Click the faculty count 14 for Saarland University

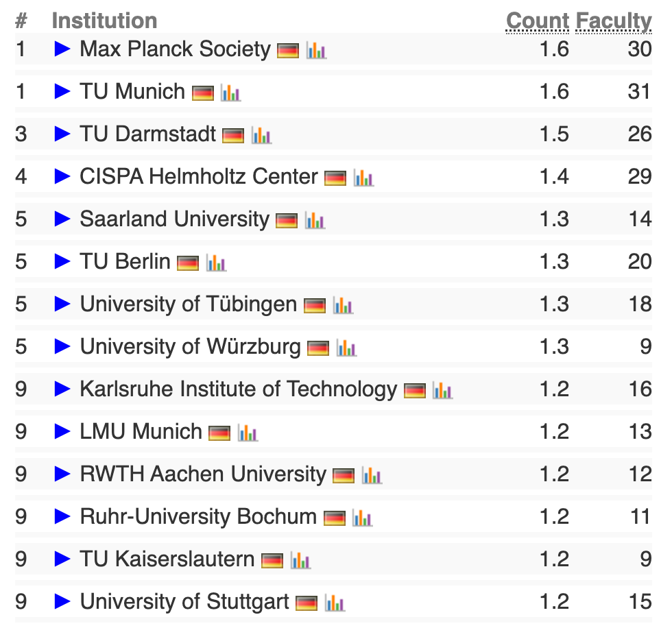click(640, 219)
